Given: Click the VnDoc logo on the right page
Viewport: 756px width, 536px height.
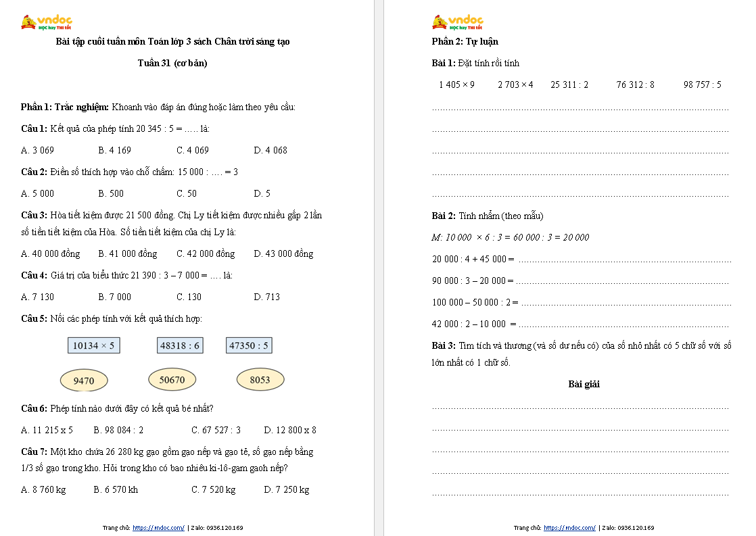Looking at the screenshot, I should (457, 22).
